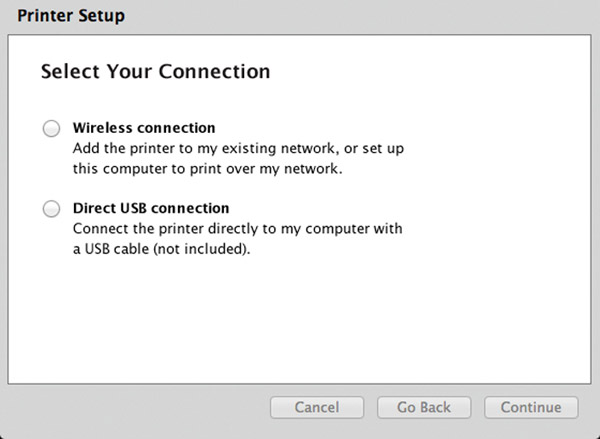This screenshot has height=439, width=600.
Task: Click the word "USB" in the second option title
Action: point(133,208)
